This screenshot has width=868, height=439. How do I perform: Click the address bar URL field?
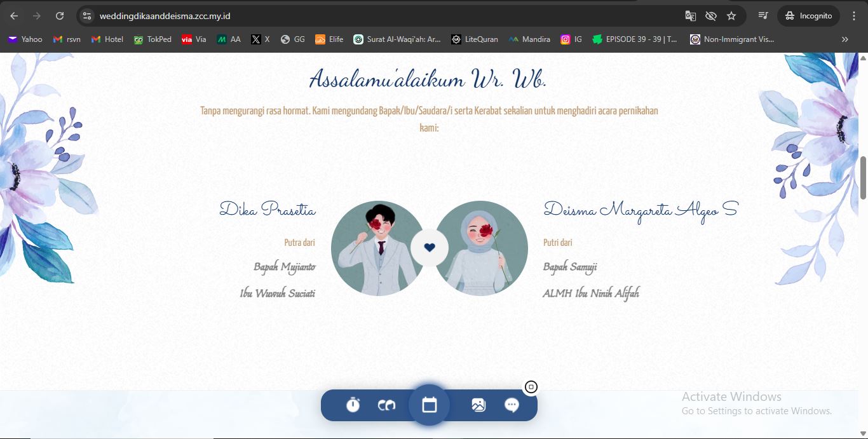[x=381, y=16]
